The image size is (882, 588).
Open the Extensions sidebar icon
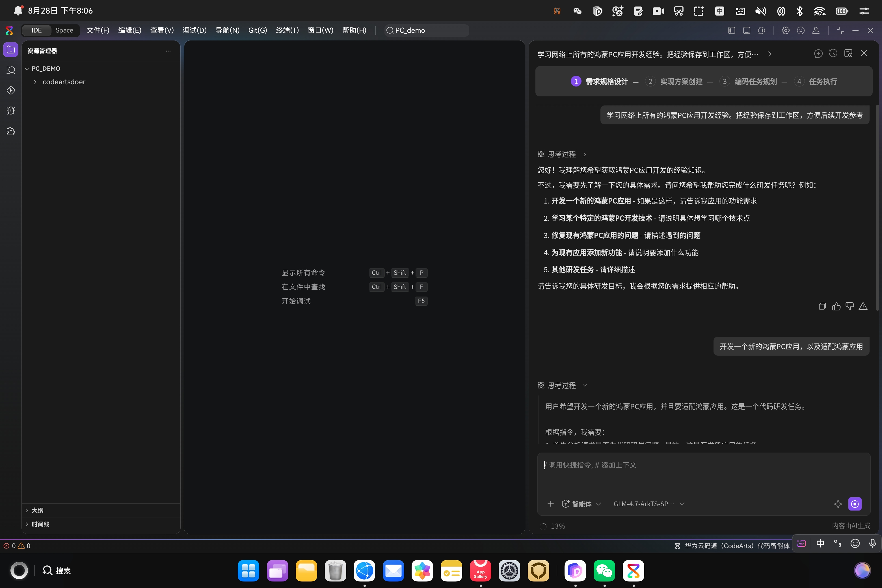pos(10,131)
